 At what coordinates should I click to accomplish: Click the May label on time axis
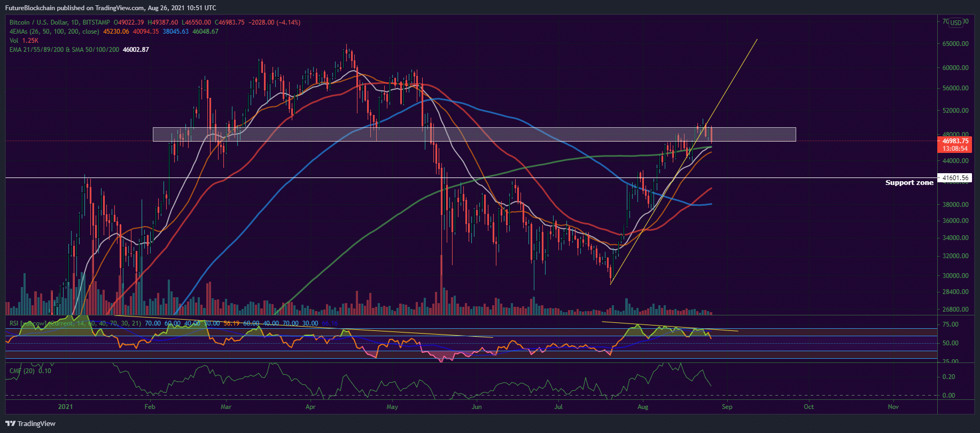click(392, 407)
